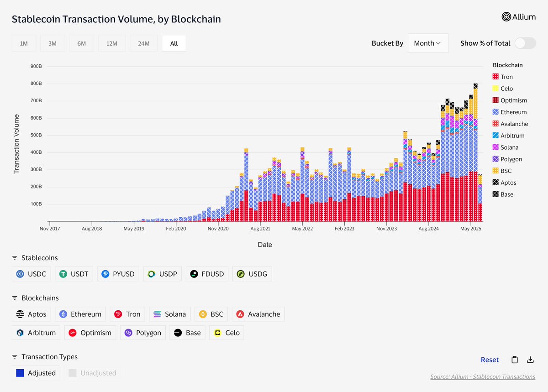The image size is (548, 392).
Task: Toggle the BSC blockchain filter chip
Action: (x=211, y=314)
